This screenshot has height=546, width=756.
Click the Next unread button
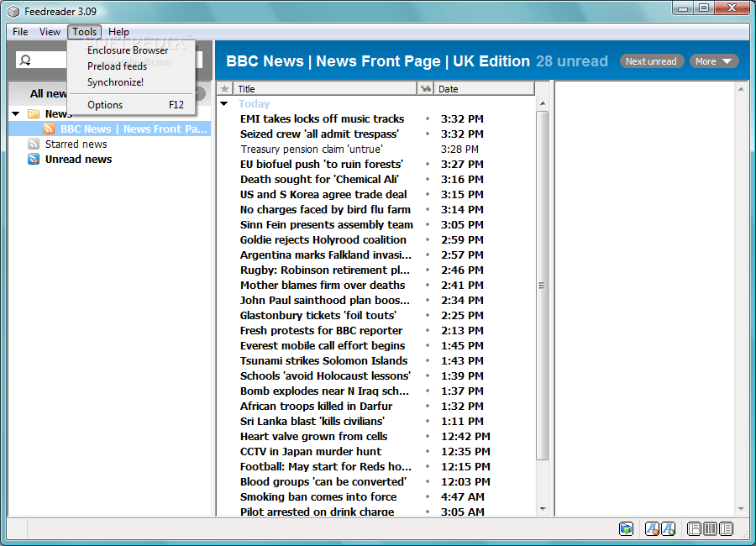click(x=651, y=61)
